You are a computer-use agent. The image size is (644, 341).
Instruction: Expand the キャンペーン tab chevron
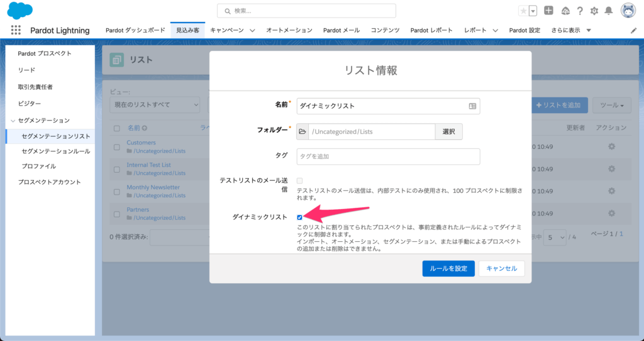[252, 30]
